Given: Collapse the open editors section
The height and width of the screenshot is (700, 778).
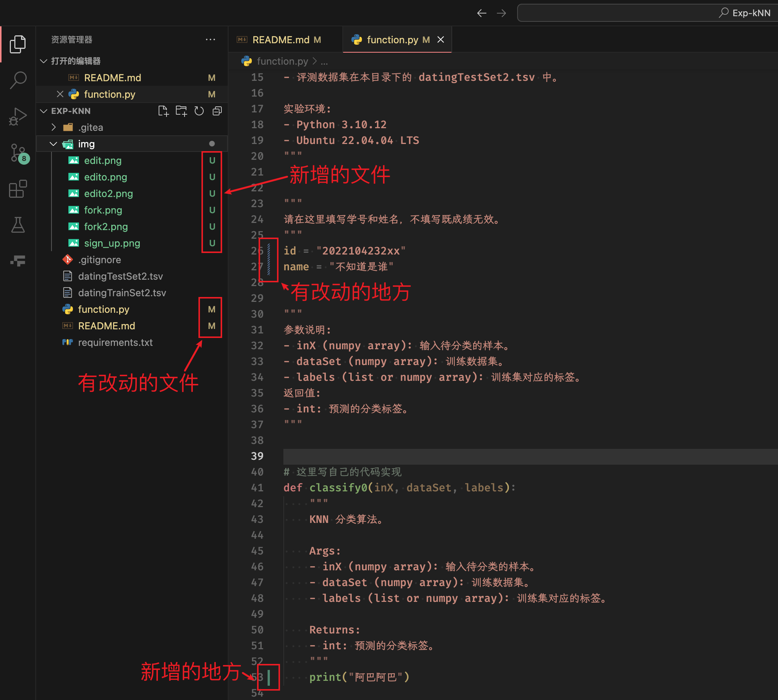Looking at the screenshot, I should coord(44,61).
